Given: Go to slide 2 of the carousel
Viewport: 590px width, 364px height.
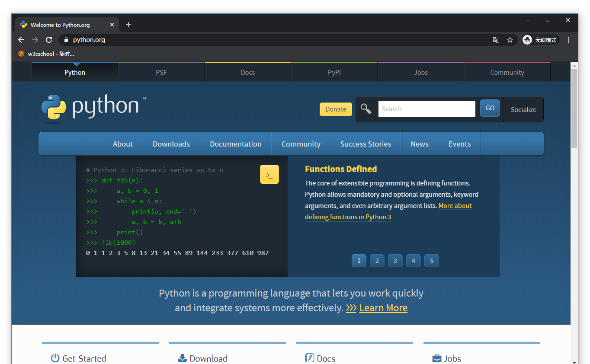Looking at the screenshot, I should pos(377,261).
